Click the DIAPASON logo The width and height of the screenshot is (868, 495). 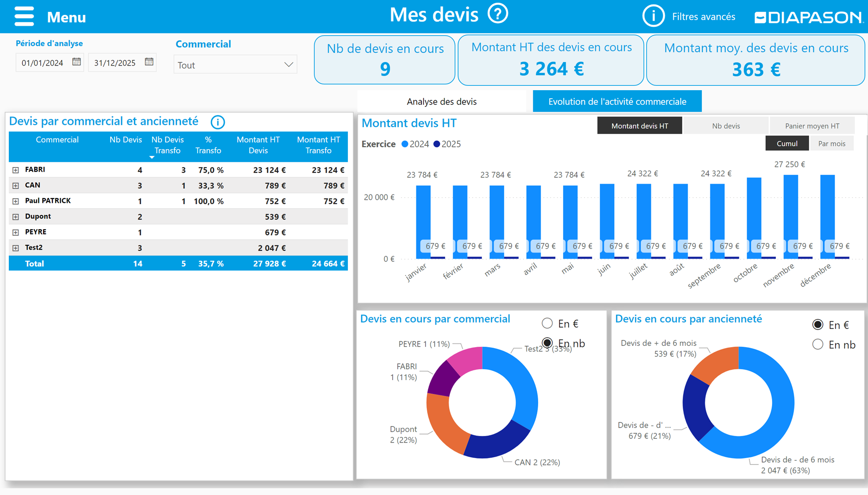pyautogui.click(x=808, y=17)
